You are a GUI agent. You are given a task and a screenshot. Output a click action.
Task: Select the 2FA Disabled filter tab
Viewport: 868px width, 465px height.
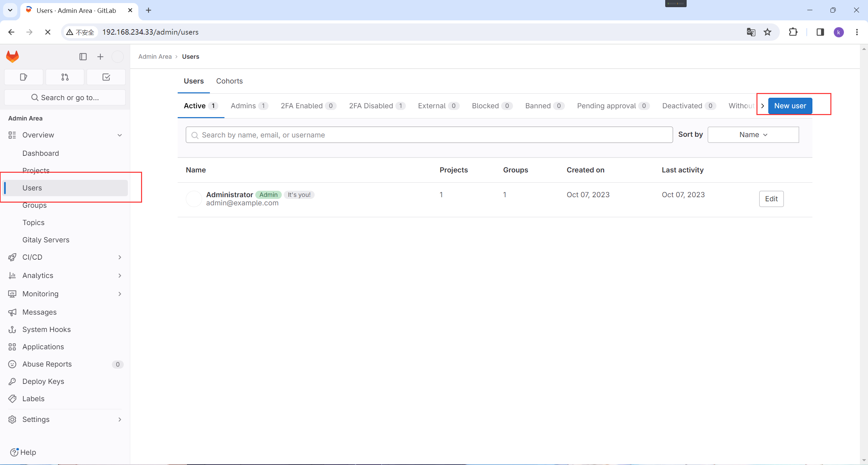point(376,106)
